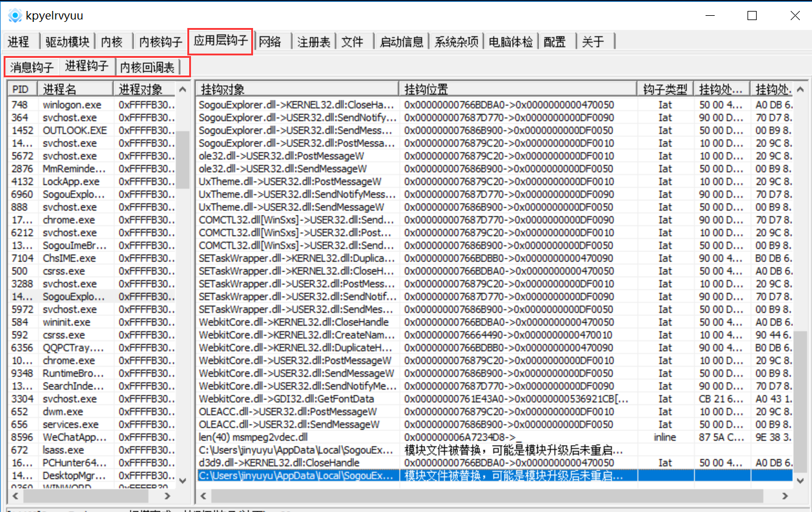The height and width of the screenshot is (512, 812).
Task: Sort by PID column header
Action: click(23, 89)
